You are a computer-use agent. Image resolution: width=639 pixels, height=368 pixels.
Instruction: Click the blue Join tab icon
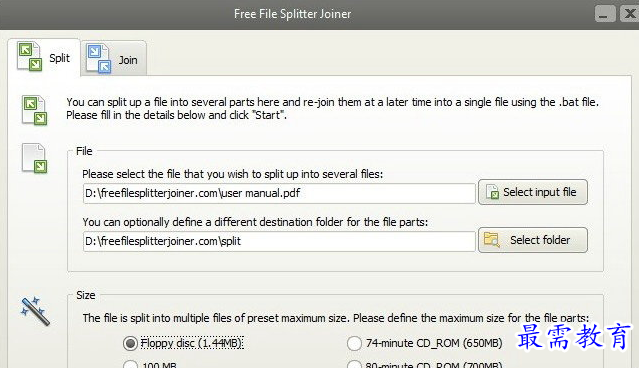pos(99,59)
